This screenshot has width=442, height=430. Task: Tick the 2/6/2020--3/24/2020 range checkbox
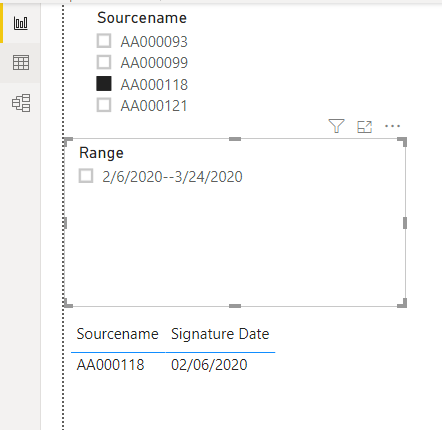86,176
